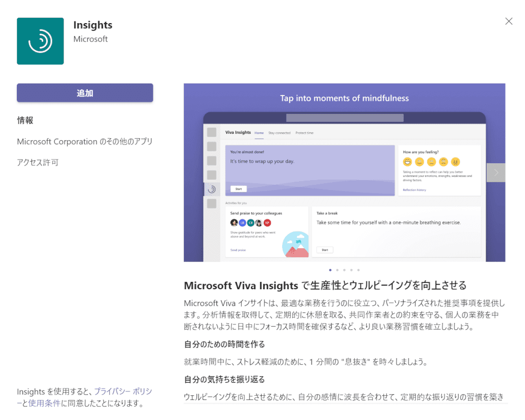Add the Insights app with 追加 button

point(85,93)
